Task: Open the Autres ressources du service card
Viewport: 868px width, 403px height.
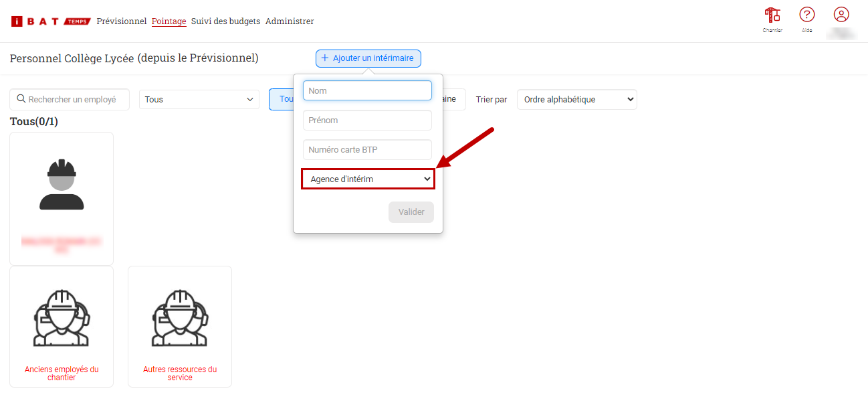Action: (180, 326)
